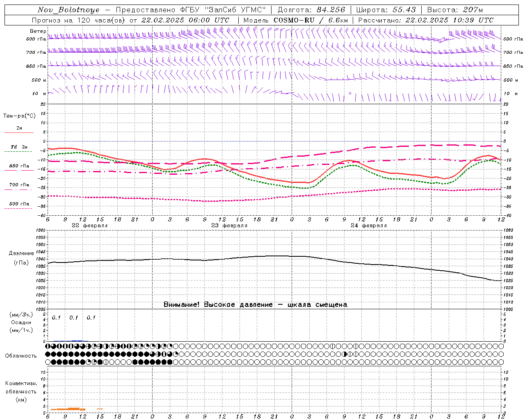Click the Осадки panel label
525x420 pixels.
[21, 322]
